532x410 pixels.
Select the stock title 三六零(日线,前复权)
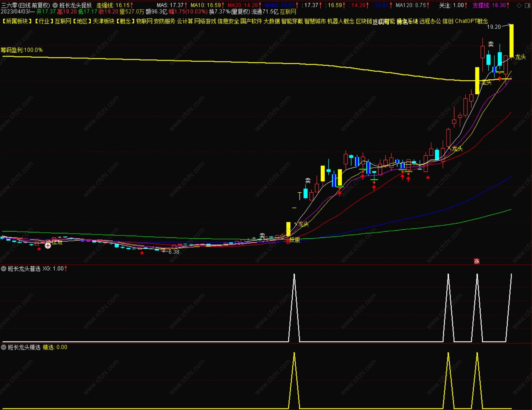pyautogui.click(x=26, y=5)
